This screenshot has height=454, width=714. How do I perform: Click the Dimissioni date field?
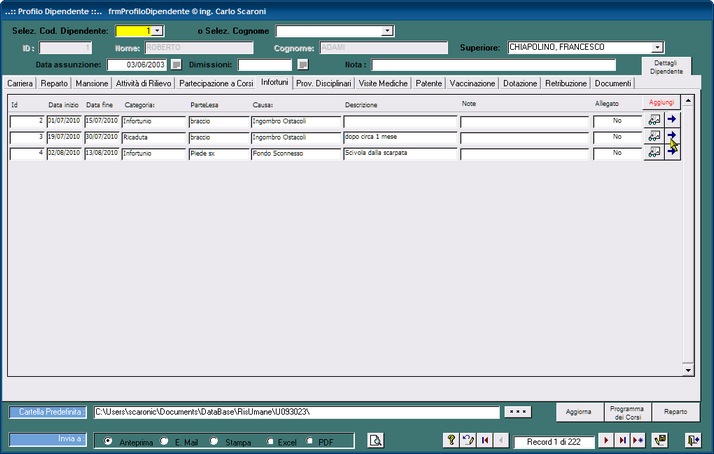point(265,65)
